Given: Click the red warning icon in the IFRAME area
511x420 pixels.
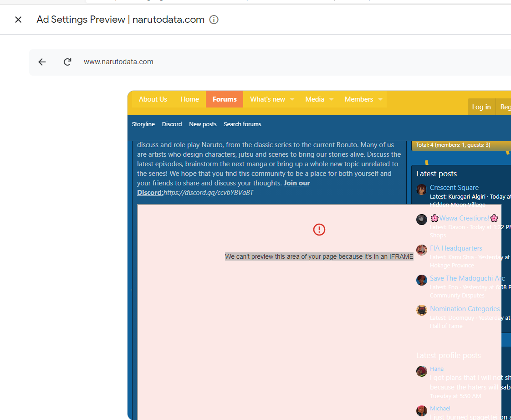Looking at the screenshot, I should point(319,230).
